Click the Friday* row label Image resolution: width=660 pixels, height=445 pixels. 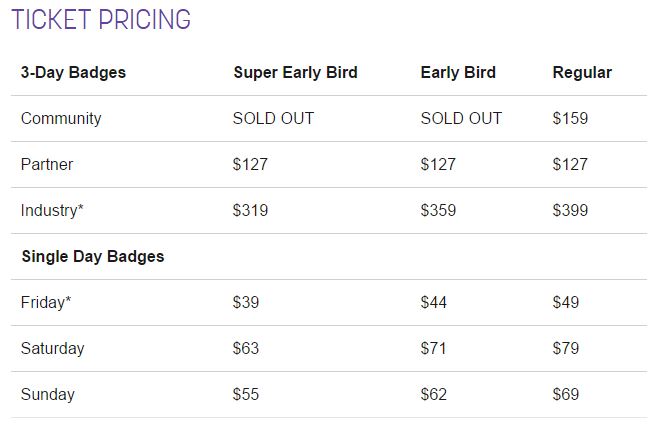(x=46, y=302)
